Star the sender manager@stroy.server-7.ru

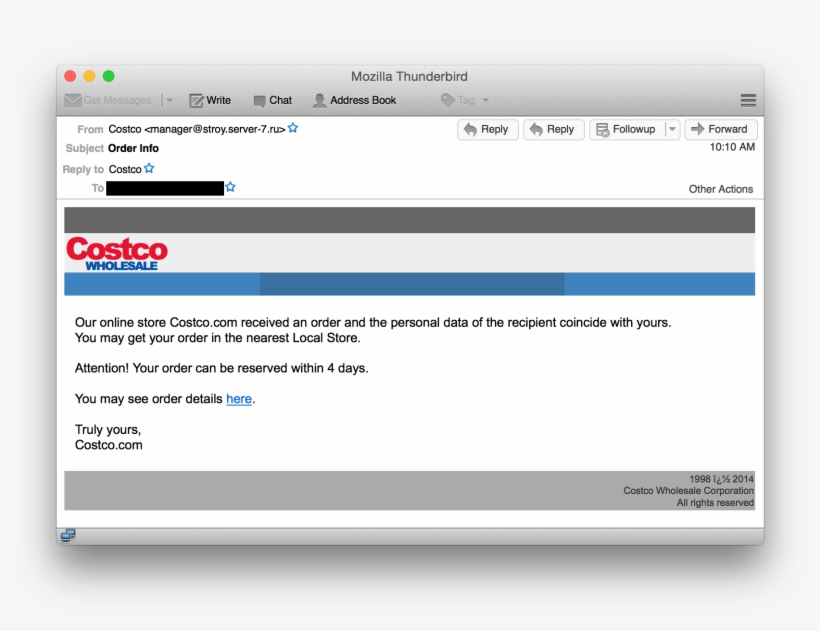click(x=292, y=128)
